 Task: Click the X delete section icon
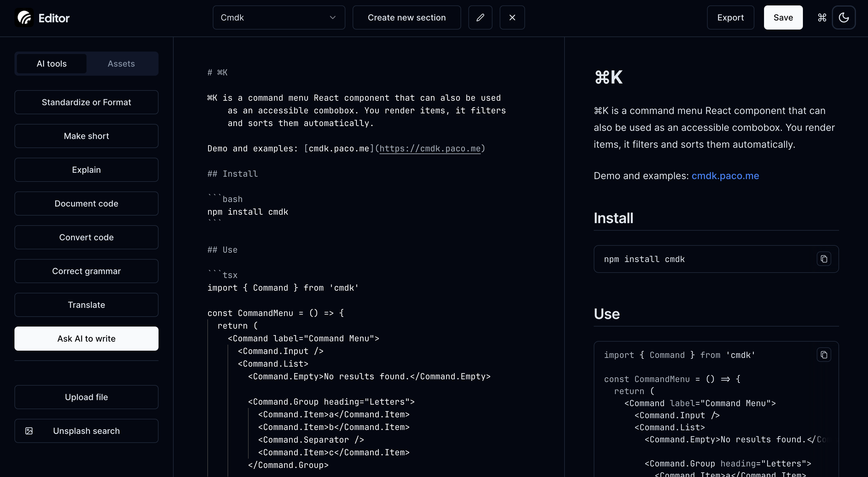[x=512, y=17]
